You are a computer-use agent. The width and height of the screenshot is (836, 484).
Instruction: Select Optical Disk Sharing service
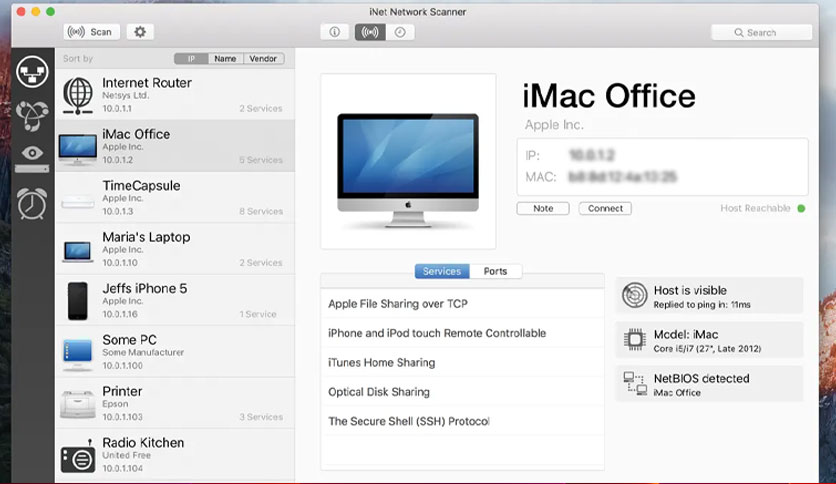[x=462, y=392]
